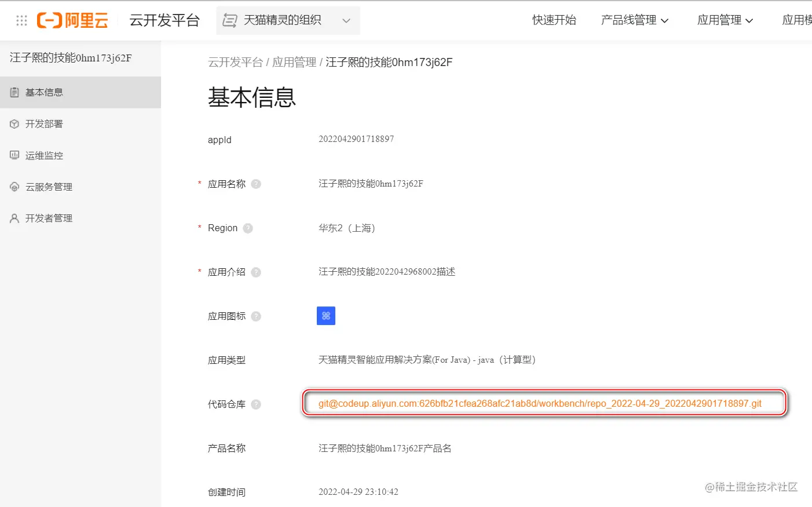Screen dimensions: 812x507
Task: Open the git@codeup.aliyun.com repository link
Action: point(540,403)
